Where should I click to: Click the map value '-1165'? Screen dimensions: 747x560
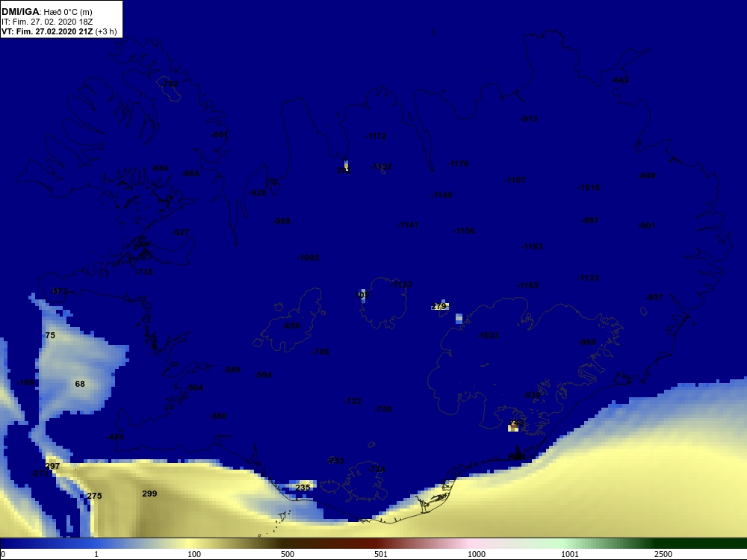527,285
